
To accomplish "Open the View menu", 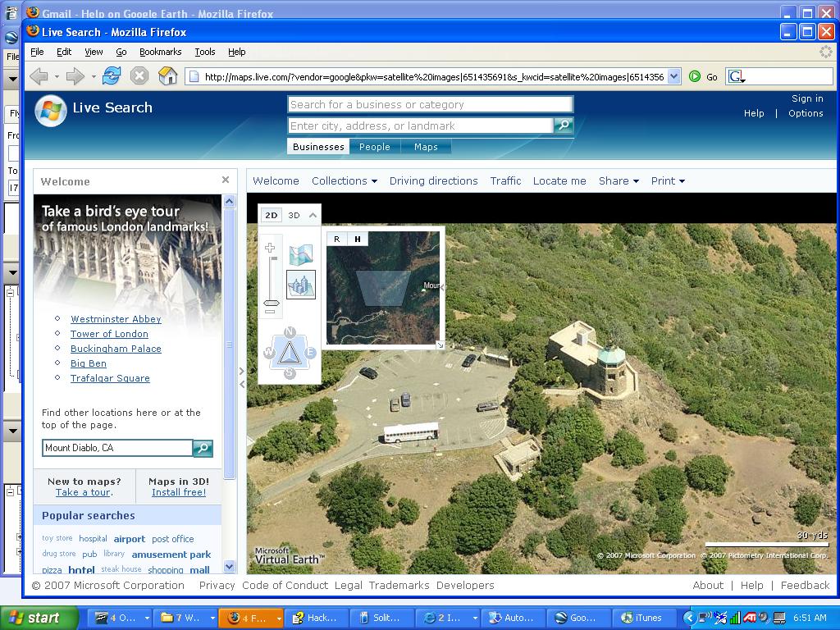I will [x=94, y=52].
